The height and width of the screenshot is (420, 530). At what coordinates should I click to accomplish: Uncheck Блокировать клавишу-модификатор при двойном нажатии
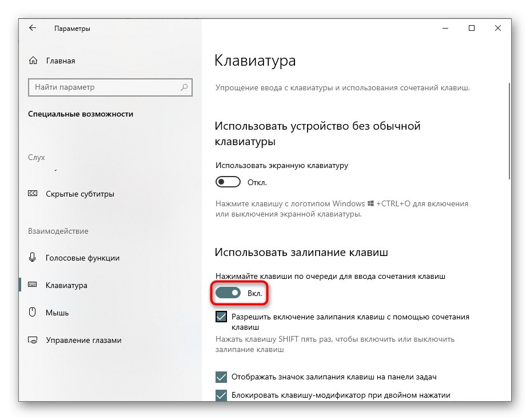pyautogui.click(x=221, y=394)
